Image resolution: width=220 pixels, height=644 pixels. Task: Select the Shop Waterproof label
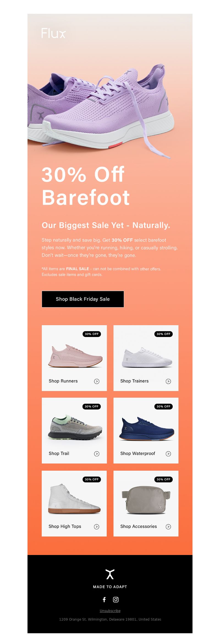pos(138,453)
